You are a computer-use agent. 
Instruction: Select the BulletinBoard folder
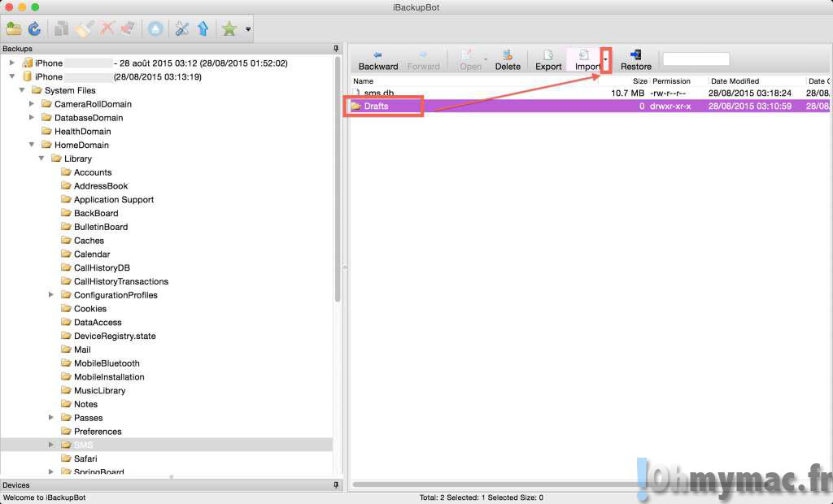tap(100, 227)
